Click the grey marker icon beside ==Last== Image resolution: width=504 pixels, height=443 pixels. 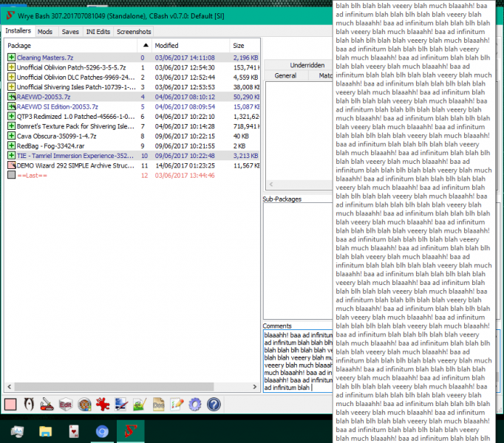click(12, 175)
